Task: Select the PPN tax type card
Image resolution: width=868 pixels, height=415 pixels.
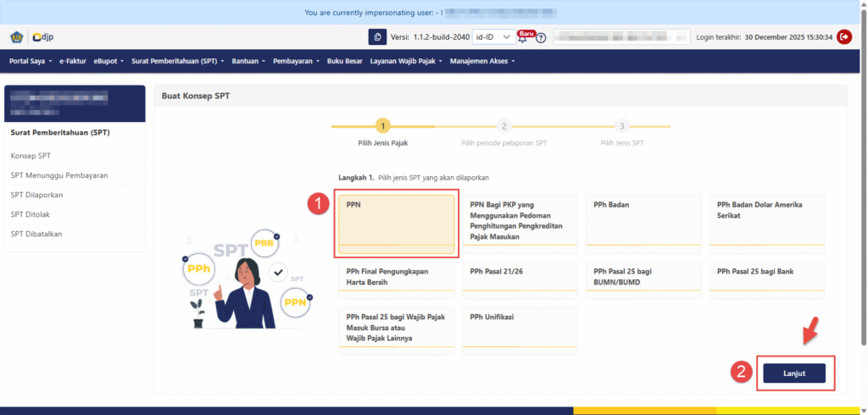Action: [x=397, y=224]
